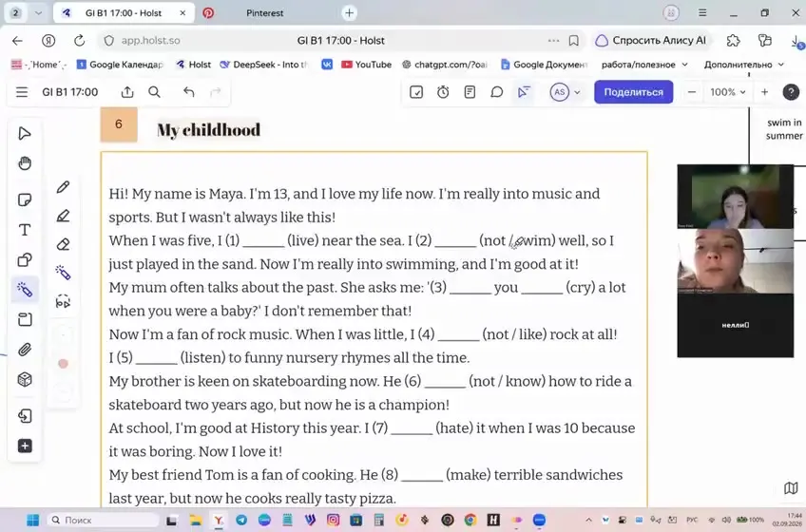Expand the tab group dropdown arrow
806x532 pixels.
pyautogui.click(x=38, y=13)
